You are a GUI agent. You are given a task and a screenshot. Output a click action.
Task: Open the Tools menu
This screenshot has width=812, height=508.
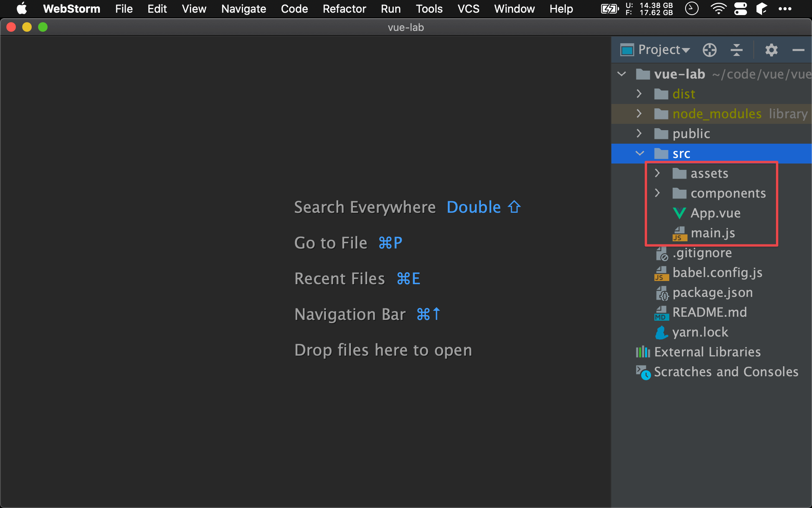click(x=429, y=9)
